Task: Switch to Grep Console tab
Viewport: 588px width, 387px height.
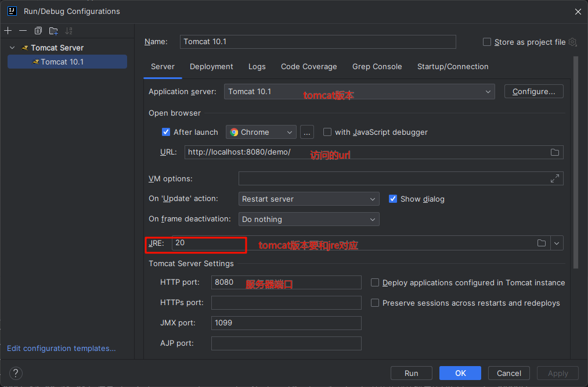Action: (377, 67)
